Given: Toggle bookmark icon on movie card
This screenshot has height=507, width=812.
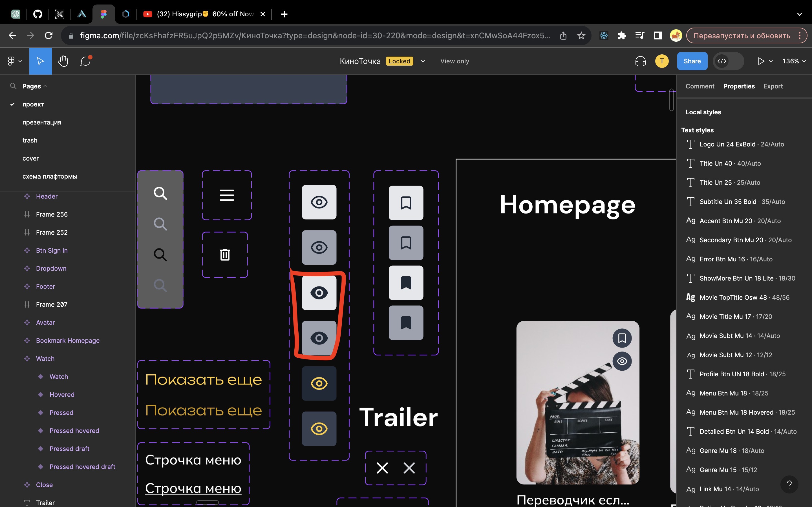Looking at the screenshot, I should [x=622, y=338].
